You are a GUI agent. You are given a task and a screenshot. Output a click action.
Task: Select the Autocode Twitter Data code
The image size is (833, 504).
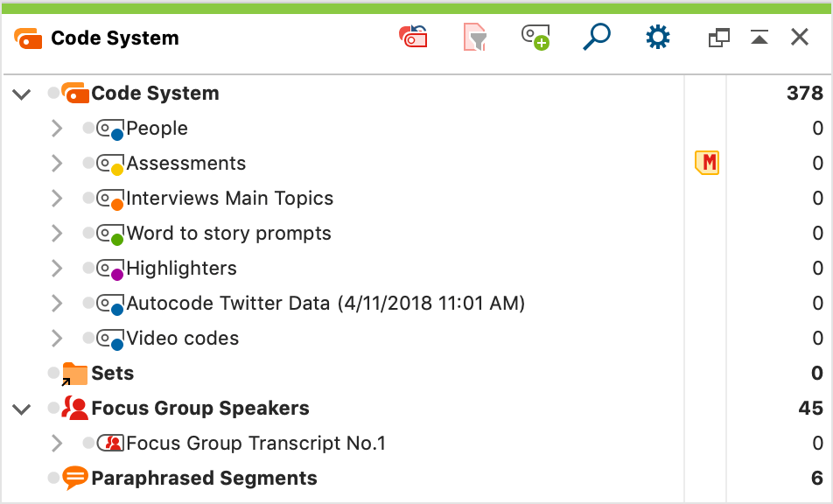[325, 304]
